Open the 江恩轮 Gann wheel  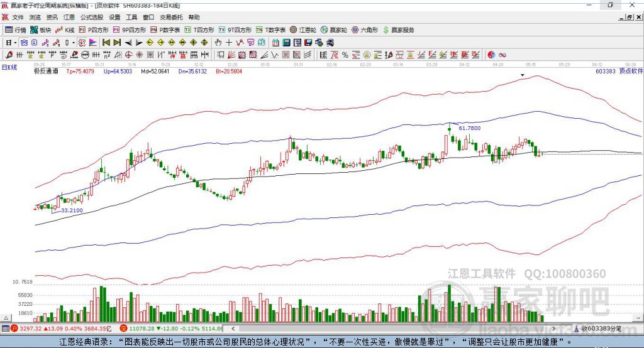303,30
